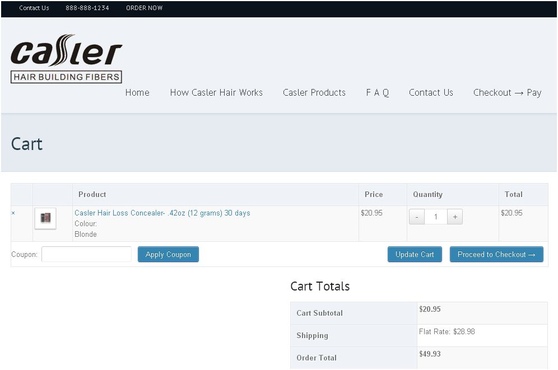Click the Price column header

[x=374, y=195]
